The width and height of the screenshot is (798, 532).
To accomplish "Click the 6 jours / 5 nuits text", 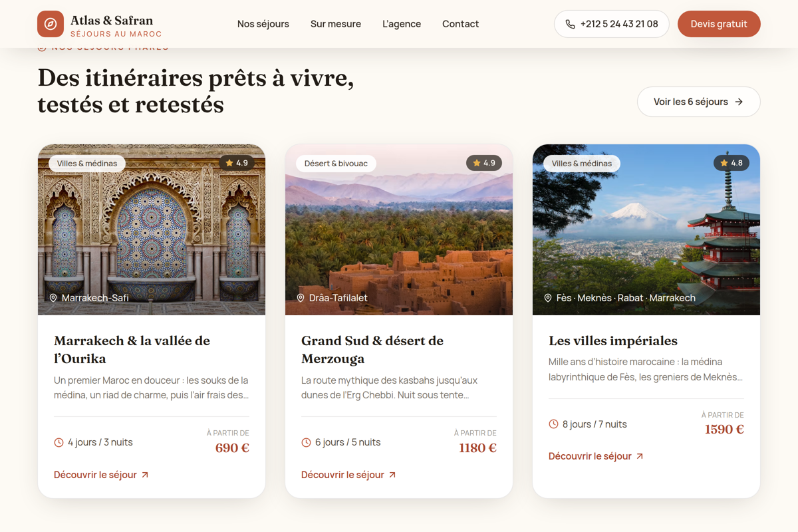I will pos(348,442).
